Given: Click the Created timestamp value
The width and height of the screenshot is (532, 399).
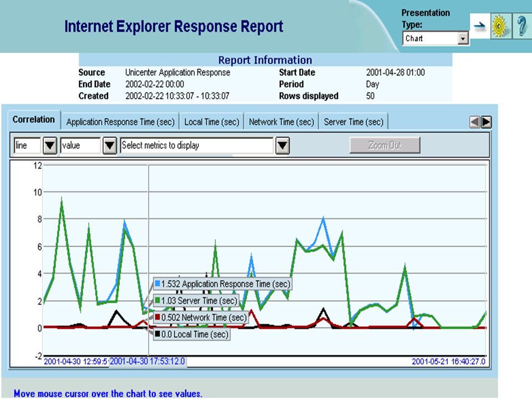Looking at the screenshot, I should tap(177, 96).
